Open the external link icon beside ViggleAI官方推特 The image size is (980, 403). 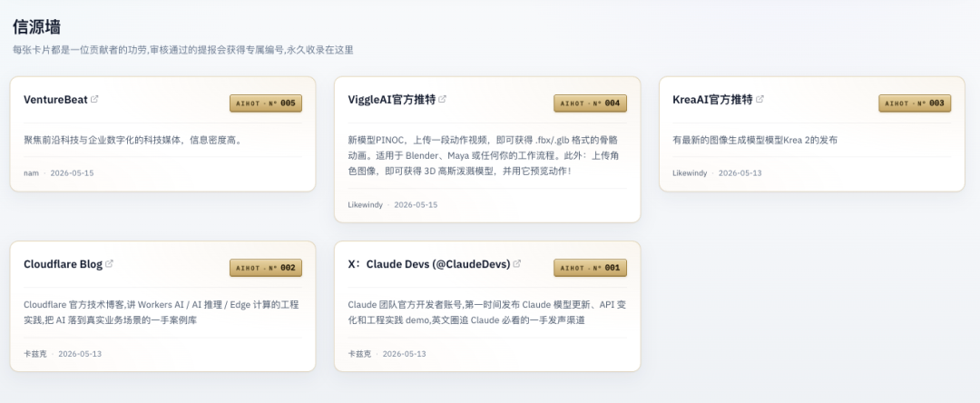[x=443, y=99]
